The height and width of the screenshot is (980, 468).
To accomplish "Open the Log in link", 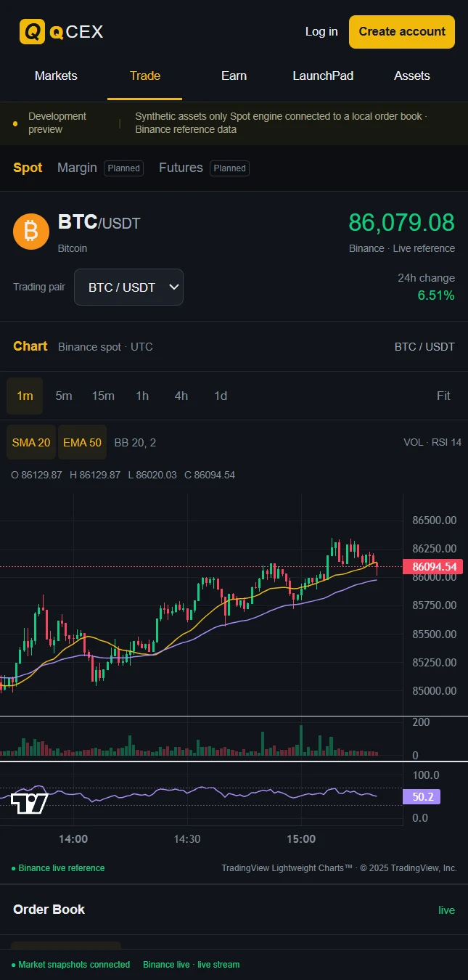I will [321, 32].
